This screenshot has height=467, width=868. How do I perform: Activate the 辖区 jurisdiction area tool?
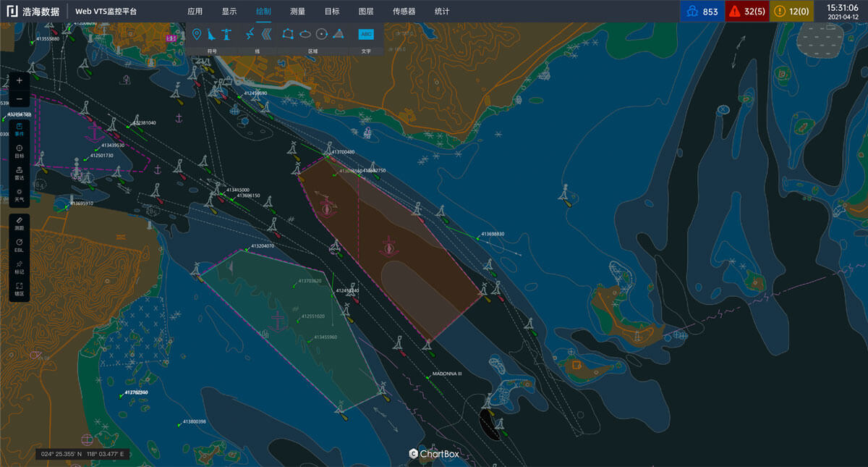coord(20,289)
